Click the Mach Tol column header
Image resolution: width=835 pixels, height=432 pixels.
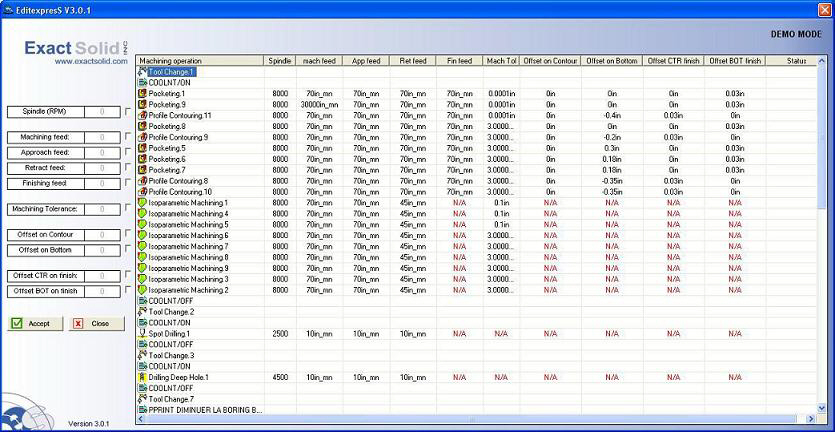[501, 61]
